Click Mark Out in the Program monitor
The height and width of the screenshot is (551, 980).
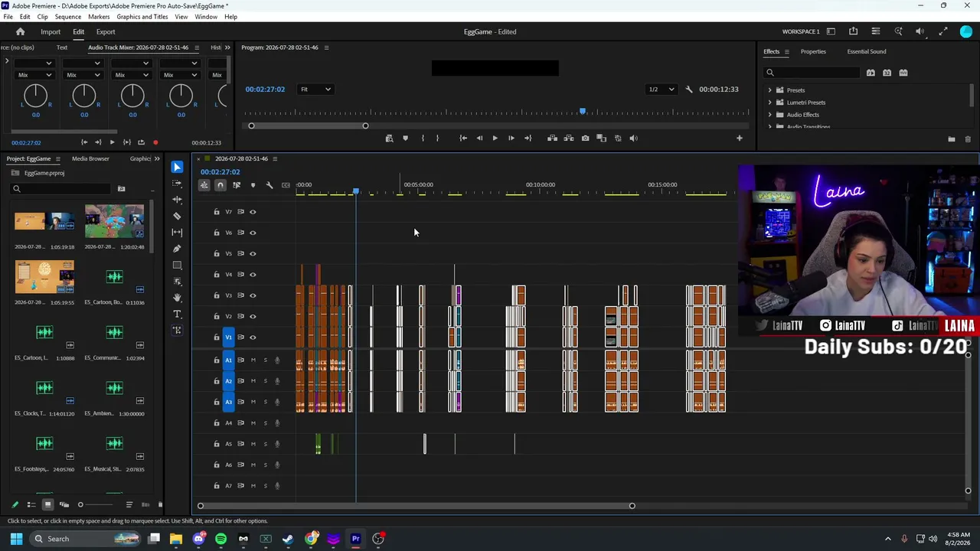pyautogui.click(x=437, y=139)
